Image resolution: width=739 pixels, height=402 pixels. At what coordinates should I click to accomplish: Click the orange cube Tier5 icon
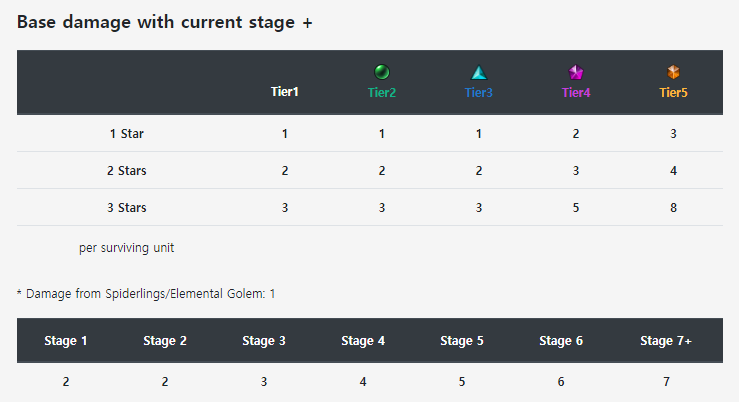point(673,72)
